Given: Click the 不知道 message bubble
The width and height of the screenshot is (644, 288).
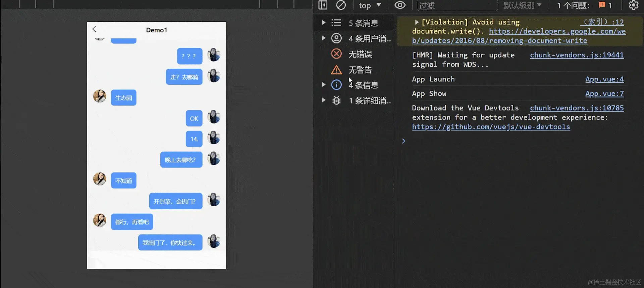Looking at the screenshot, I should coord(123,181).
